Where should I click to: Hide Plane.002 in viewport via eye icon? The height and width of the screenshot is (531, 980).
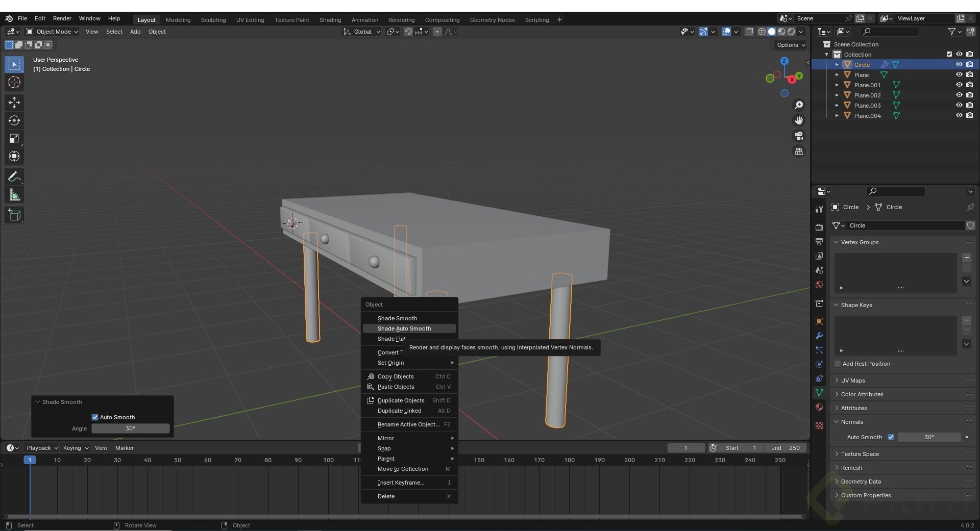click(959, 95)
